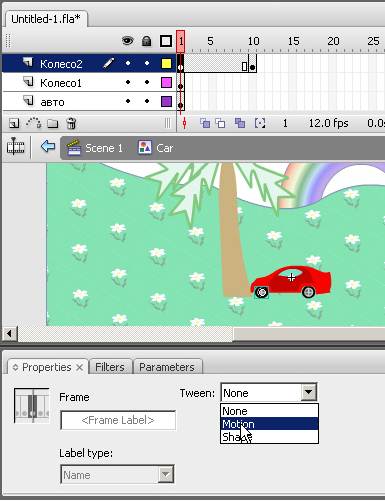Click the lock all layers padlock icon

point(146,41)
